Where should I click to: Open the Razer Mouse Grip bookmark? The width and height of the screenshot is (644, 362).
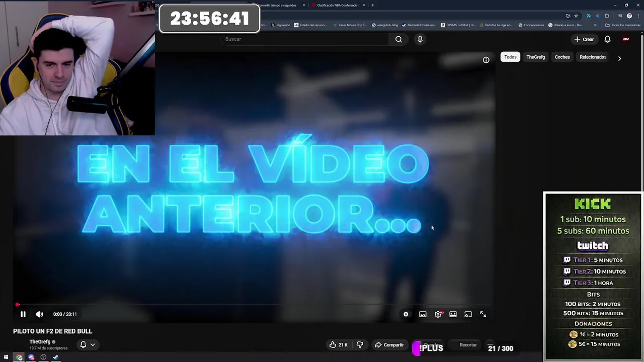(350, 25)
